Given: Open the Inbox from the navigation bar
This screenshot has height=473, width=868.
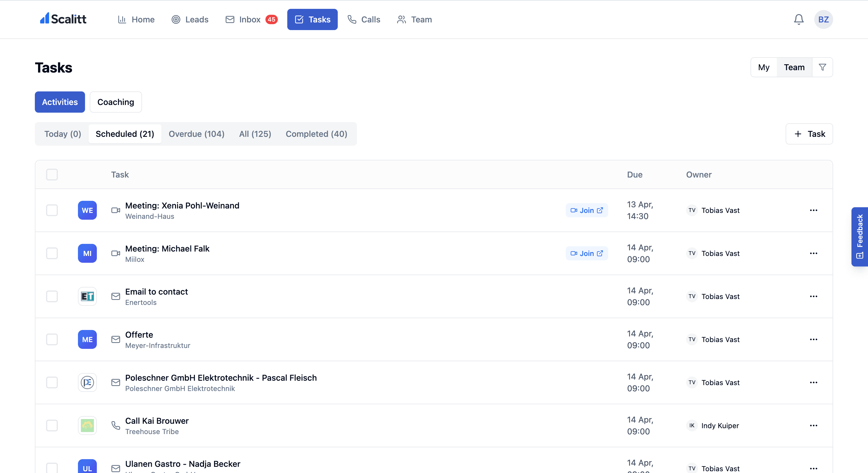Looking at the screenshot, I should coord(250,19).
